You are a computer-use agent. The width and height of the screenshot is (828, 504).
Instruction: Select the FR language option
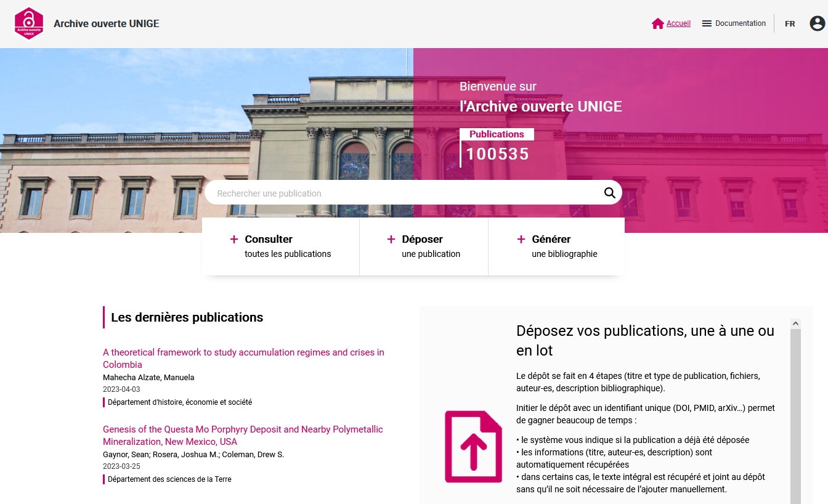tap(790, 23)
